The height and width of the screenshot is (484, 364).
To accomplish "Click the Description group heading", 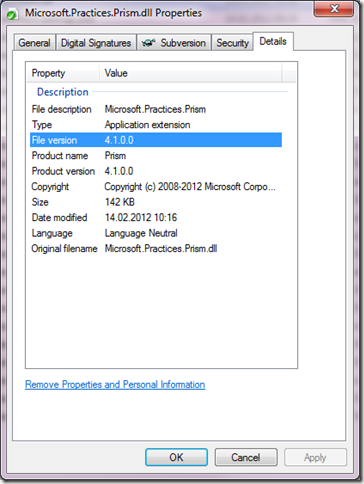I will click(x=63, y=92).
